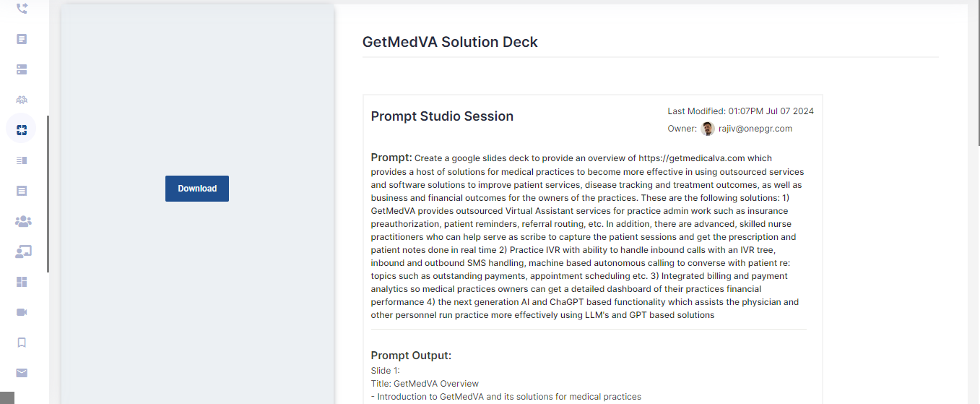Open the article lines icon in sidebar

point(22,191)
